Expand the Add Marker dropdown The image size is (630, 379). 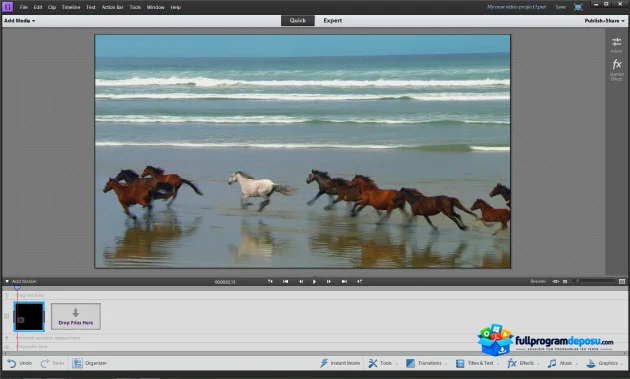(7, 281)
